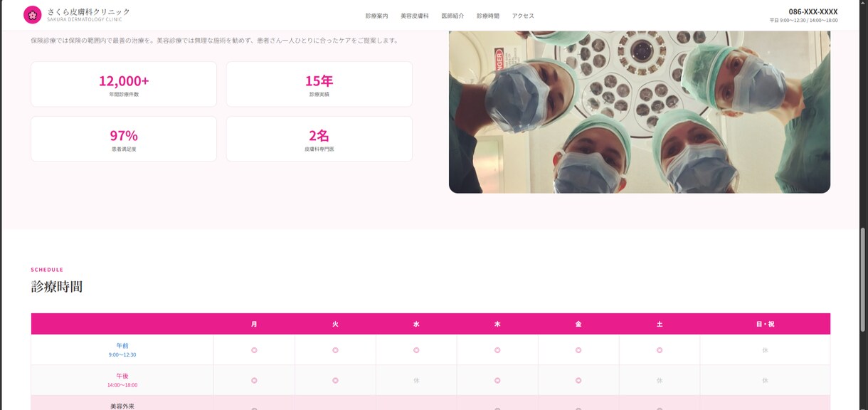868x410 pixels.
Task: Click the open mark for 午前 Tuesday
Action: tap(335, 350)
